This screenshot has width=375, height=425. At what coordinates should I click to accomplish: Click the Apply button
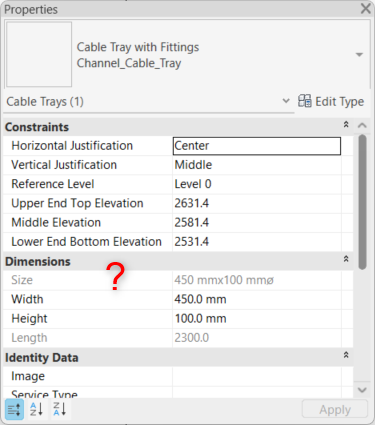click(335, 409)
